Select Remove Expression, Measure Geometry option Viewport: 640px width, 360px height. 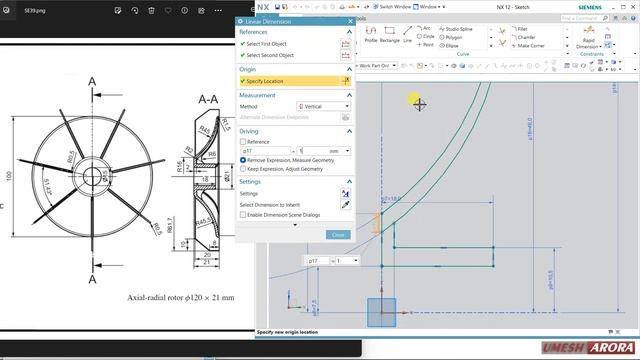[x=243, y=160]
